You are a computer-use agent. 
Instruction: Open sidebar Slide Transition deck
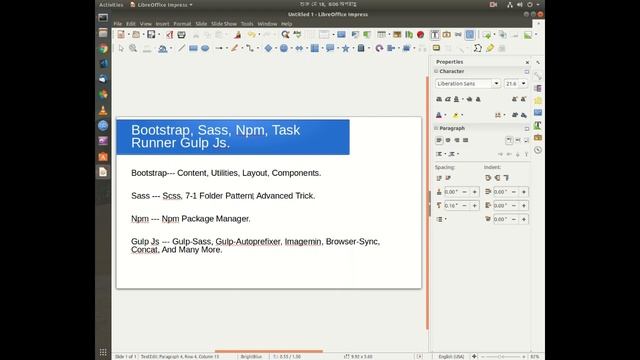click(x=538, y=88)
